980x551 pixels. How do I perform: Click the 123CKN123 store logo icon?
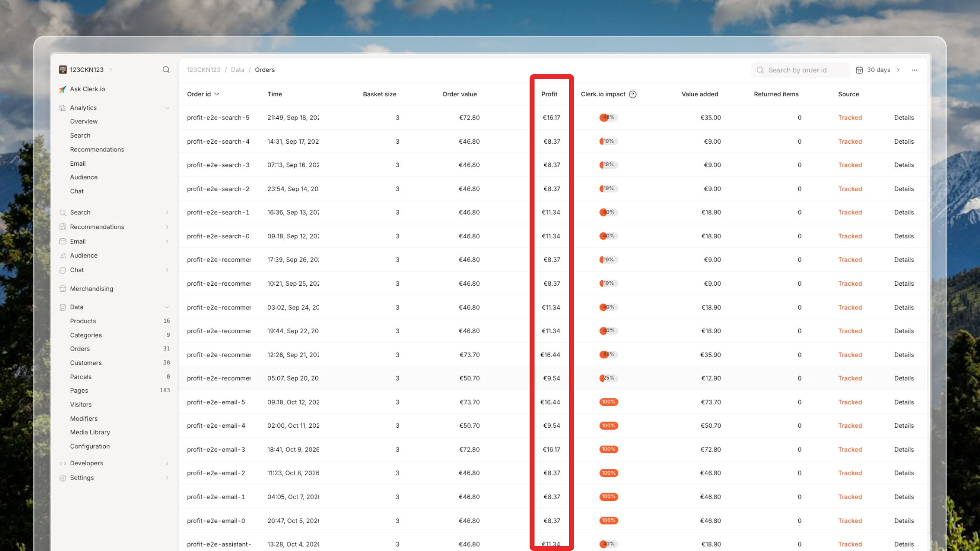point(62,70)
